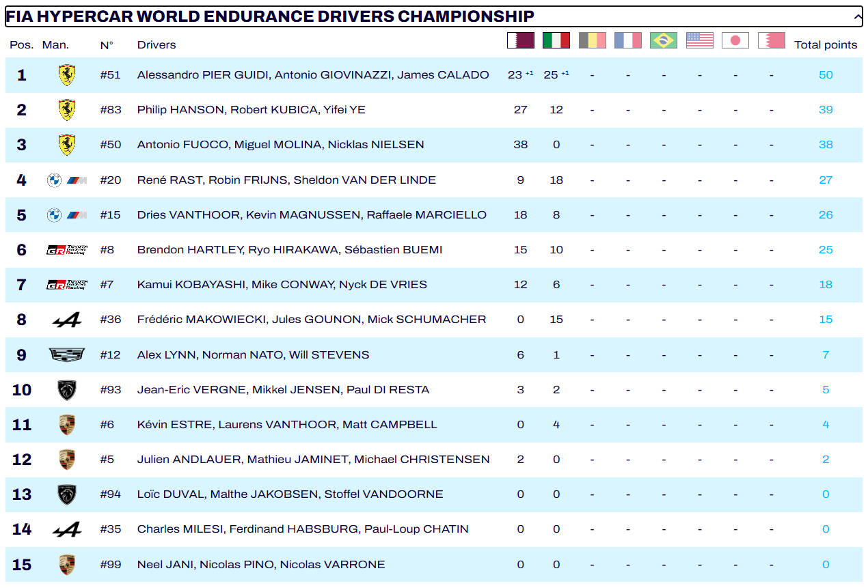This screenshot has height=588, width=868.
Task: Click the Drivers column header
Action: tap(157, 45)
